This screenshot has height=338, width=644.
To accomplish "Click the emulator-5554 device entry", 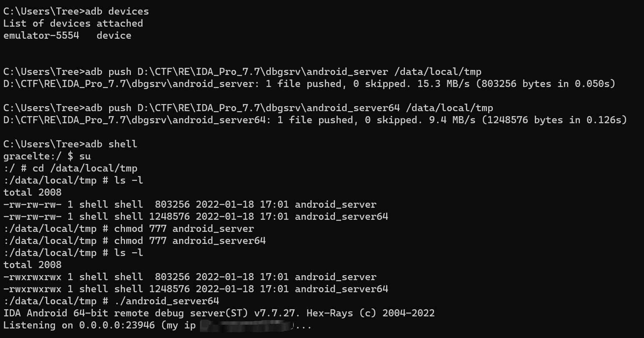I will (41, 35).
